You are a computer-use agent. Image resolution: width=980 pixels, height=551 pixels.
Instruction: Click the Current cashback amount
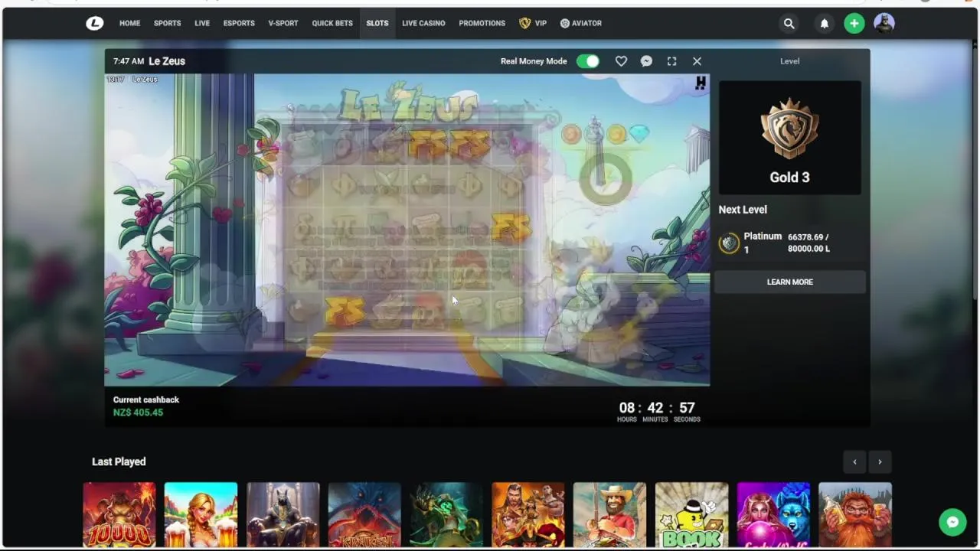138,412
